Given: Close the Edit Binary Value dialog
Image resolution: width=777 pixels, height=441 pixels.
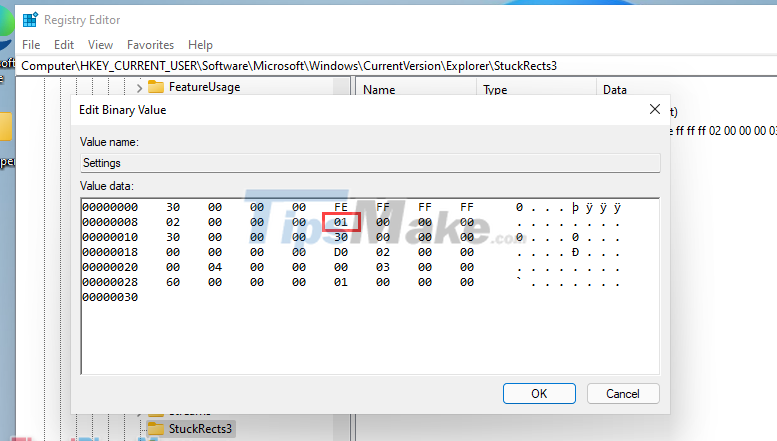Looking at the screenshot, I should 655,109.
